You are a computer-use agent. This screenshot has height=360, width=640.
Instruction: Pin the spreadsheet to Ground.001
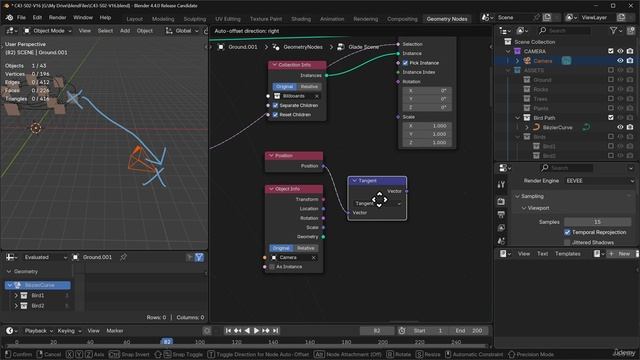[123, 257]
